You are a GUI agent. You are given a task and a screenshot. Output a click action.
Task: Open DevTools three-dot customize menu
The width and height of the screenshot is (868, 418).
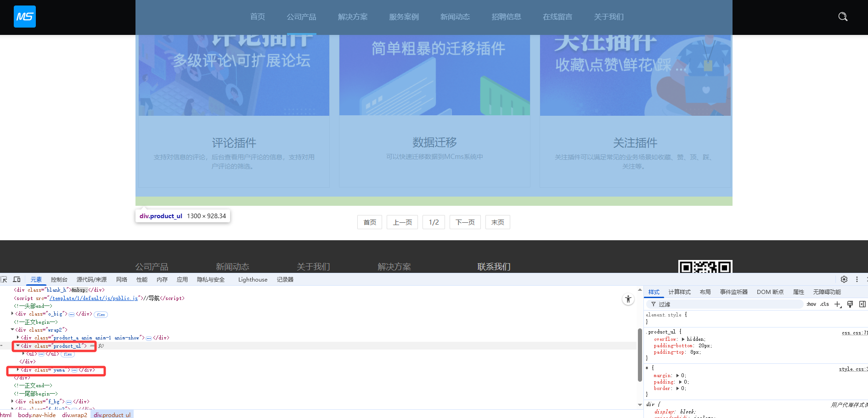click(x=857, y=279)
